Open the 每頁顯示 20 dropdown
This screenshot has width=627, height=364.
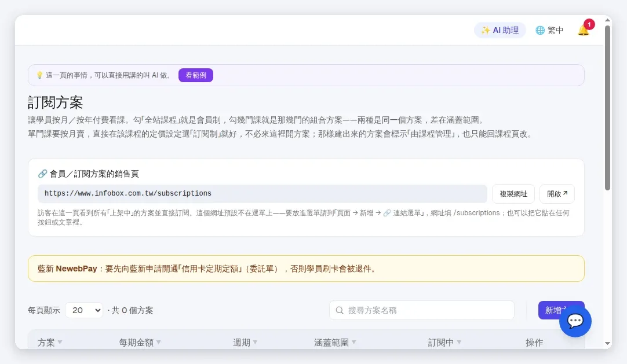coord(84,310)
